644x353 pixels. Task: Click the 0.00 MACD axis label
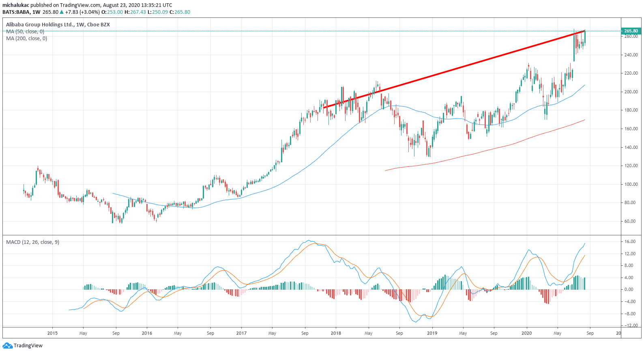[629, 289]
